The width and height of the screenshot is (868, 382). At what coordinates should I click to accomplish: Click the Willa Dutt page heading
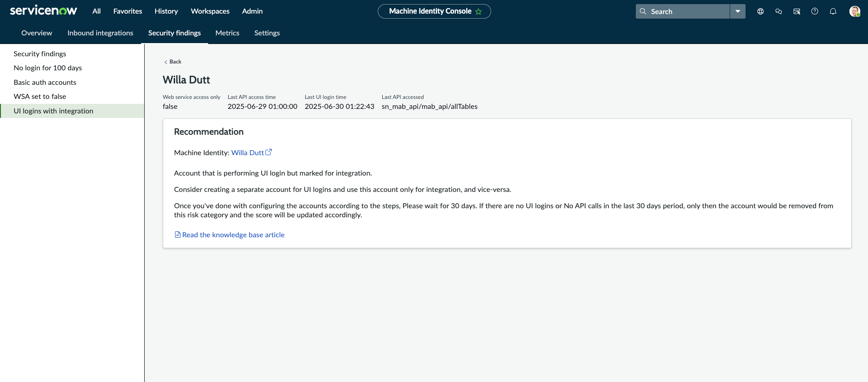point(186,80)
